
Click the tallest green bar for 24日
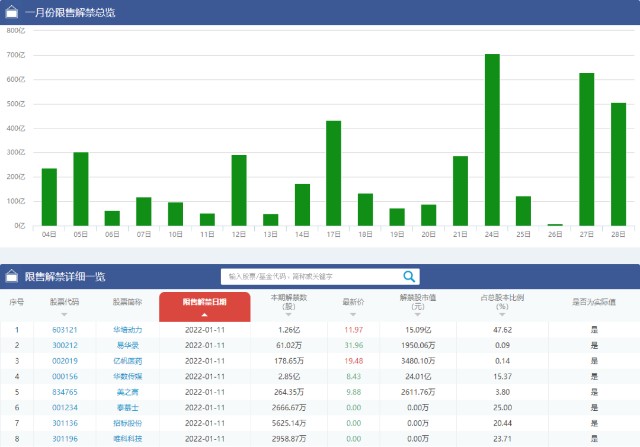pyautogui.click(x=492, y=140)
